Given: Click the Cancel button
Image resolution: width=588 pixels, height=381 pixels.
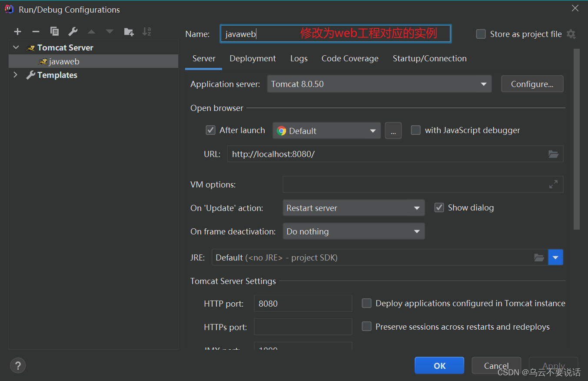Looking at the screenshot, I should pos(496,366).
